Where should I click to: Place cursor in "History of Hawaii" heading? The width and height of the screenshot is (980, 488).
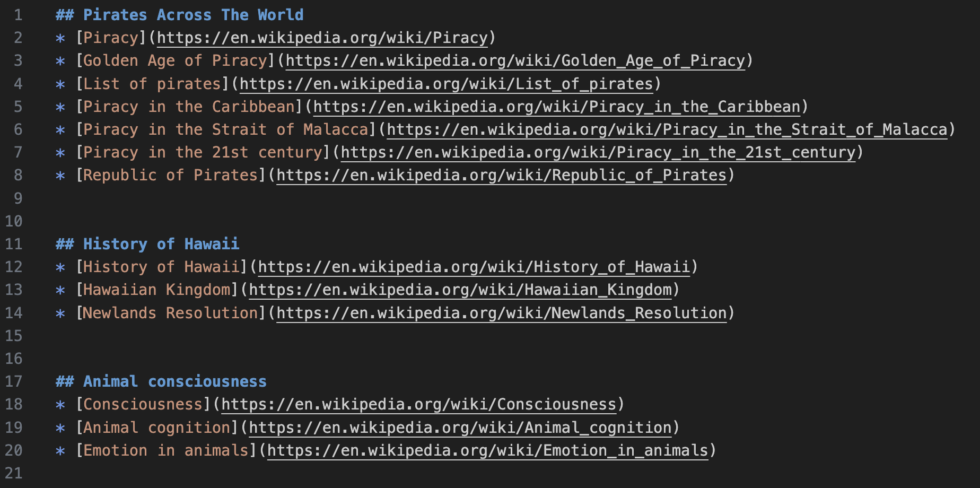(161, 244)
